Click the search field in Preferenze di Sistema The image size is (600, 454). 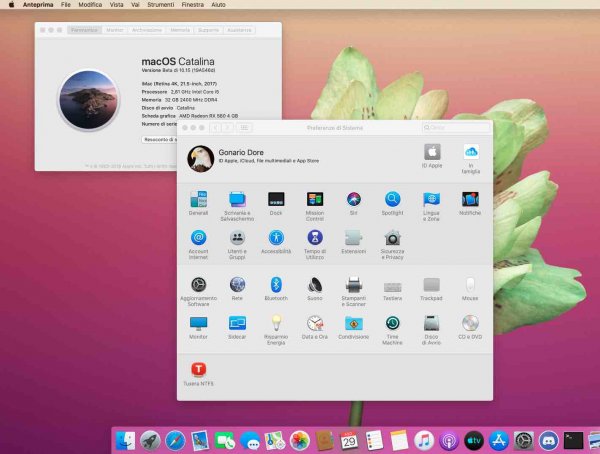click(x=456, y=127)
